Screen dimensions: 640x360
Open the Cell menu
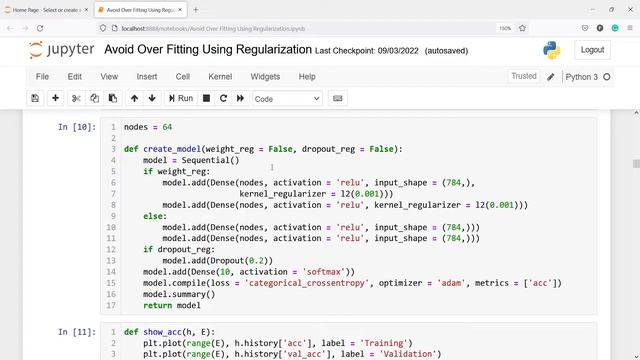tap(182, 77)
